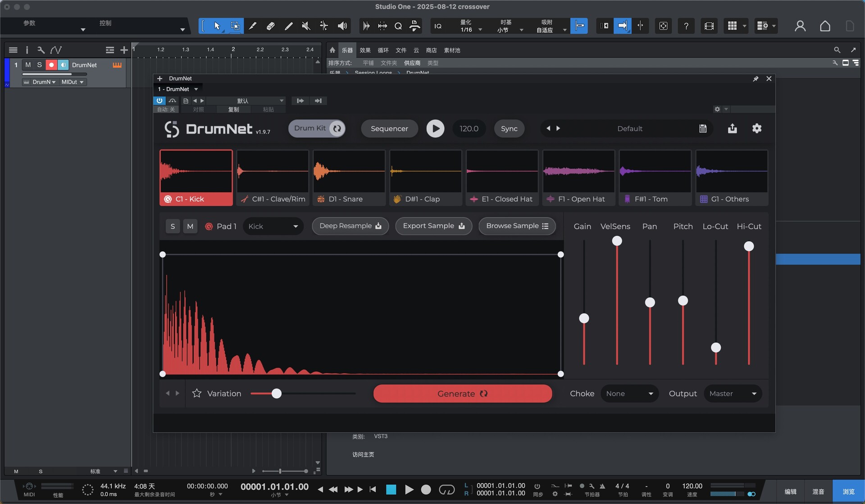
Task: Switch browser to 商店 tab
Action: (x=431, y=50)
